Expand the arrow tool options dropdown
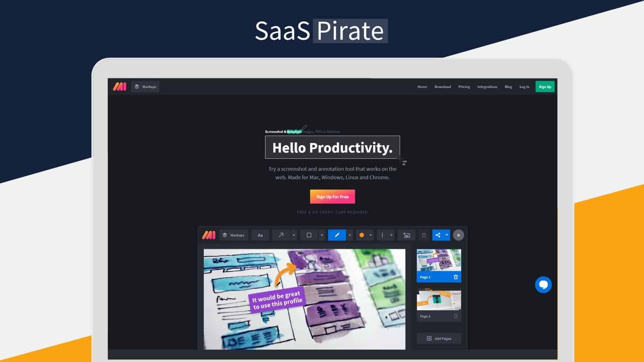Image resolution: width=644 pixels, height=362 pixels. tap(294, 235)
